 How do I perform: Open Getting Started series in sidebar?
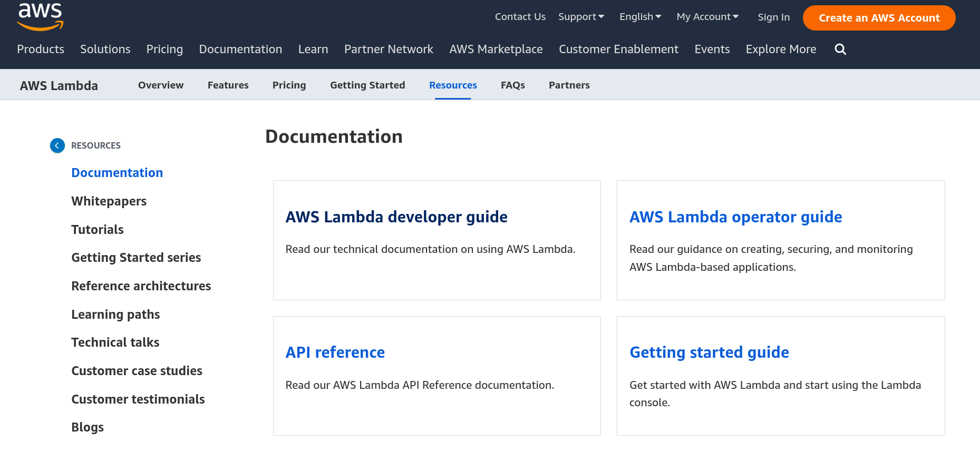pyautogui.click(x=136, y=258)
